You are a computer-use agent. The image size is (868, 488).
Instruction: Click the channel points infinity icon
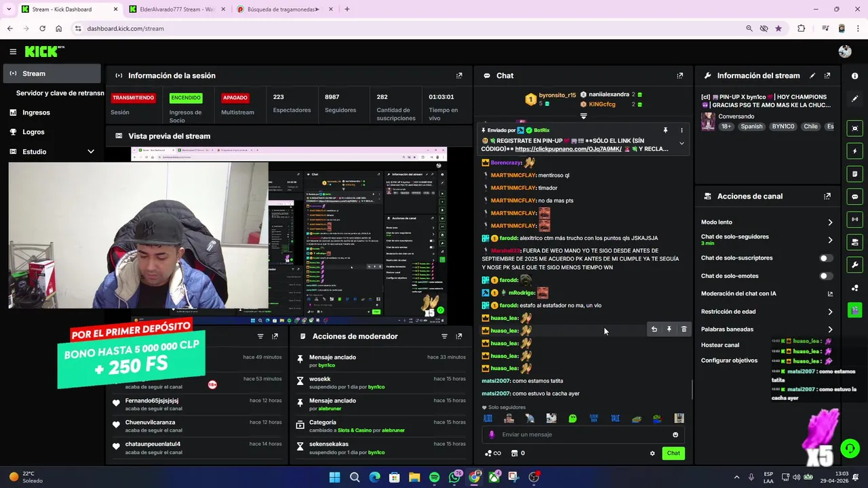493,453
